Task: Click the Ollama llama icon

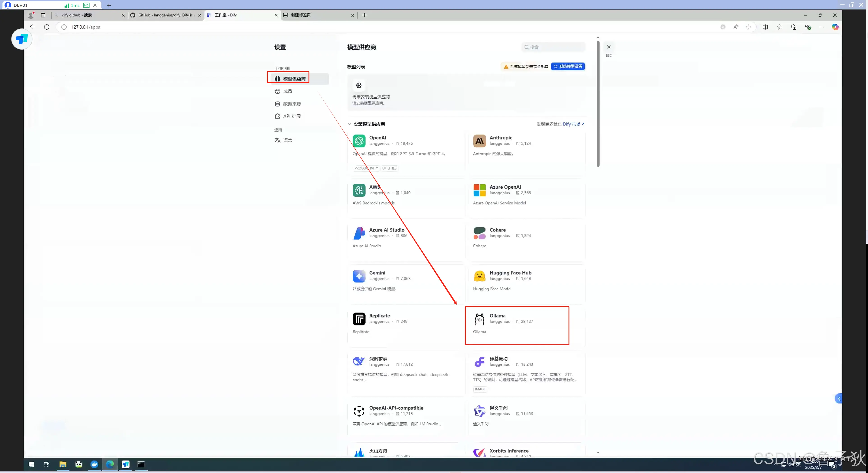Action: tap(479, 319)
